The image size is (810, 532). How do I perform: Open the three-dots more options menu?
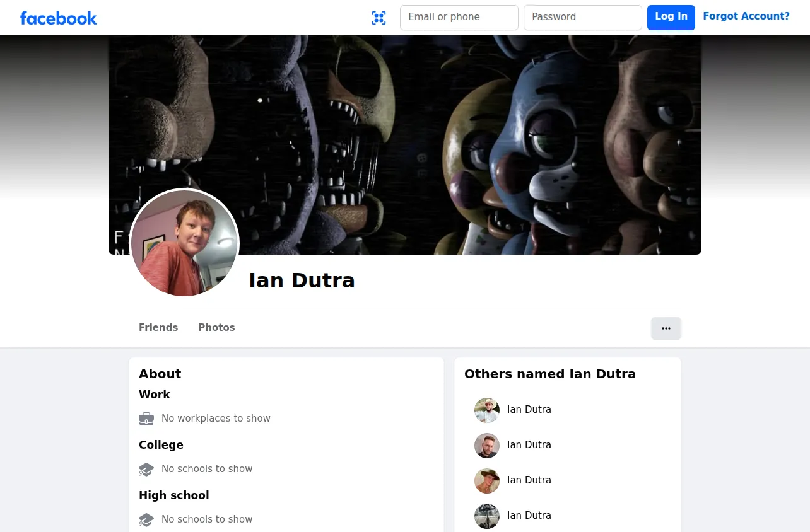pos(666,328)
